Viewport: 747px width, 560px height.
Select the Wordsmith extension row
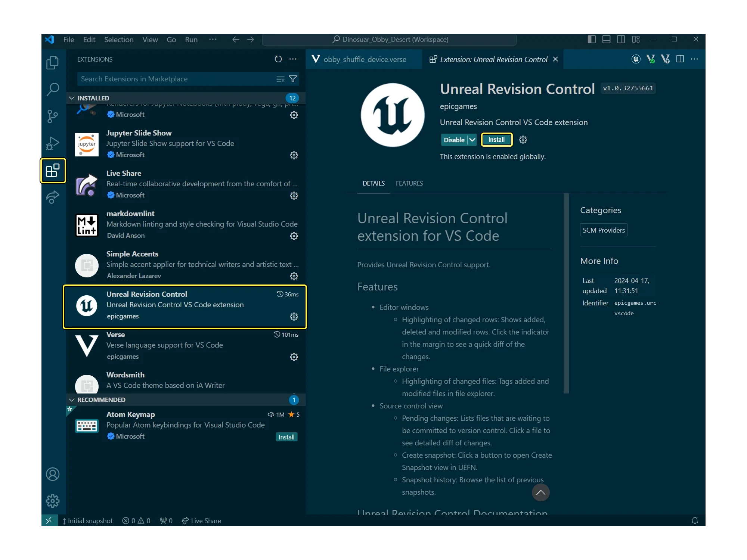(186, 382)
